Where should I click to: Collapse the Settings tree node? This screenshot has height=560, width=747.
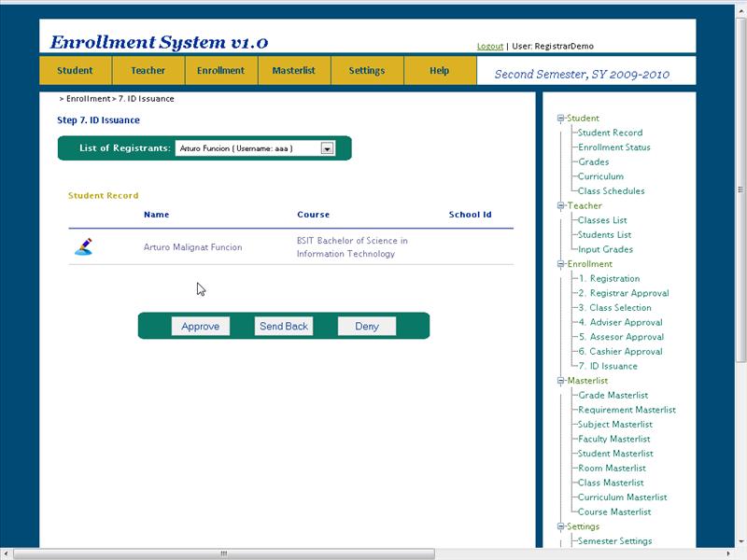(x=560, y=526)
